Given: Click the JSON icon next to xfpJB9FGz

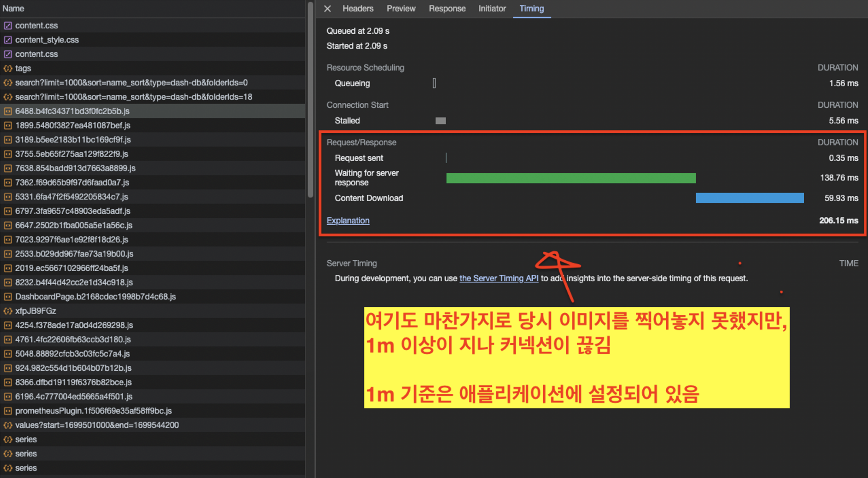Looking at the screenshot, I should pos(8,311).
